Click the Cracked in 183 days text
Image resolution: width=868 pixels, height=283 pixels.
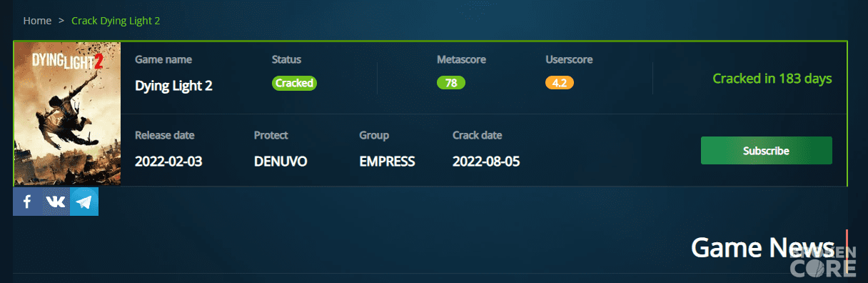click(x=772, y=79)
